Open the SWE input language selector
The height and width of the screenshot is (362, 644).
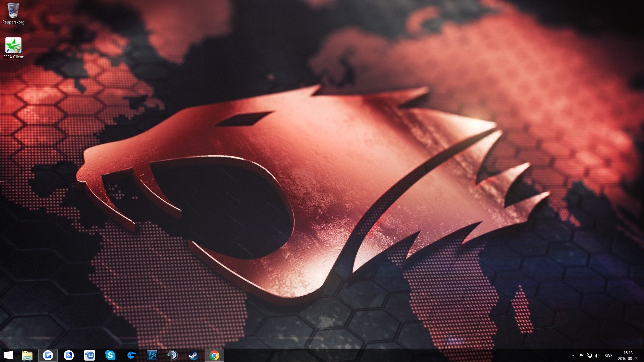click(608, 356)
